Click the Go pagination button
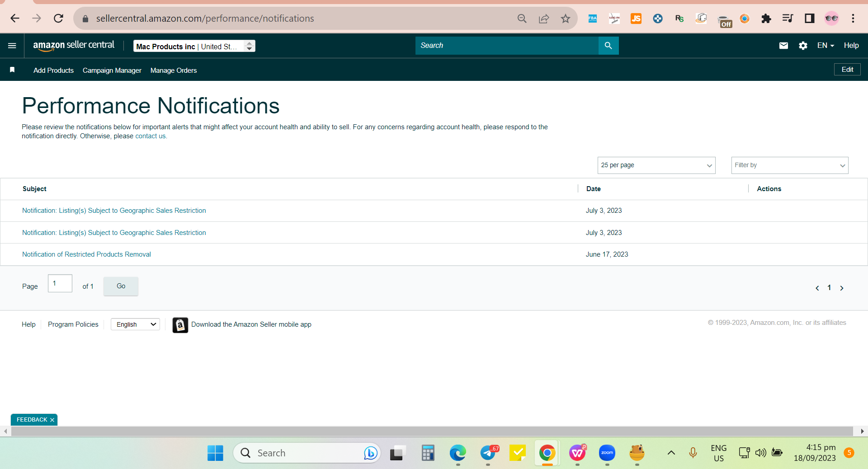The width and height of the screenshot is (868, 469). coord(121,286)
